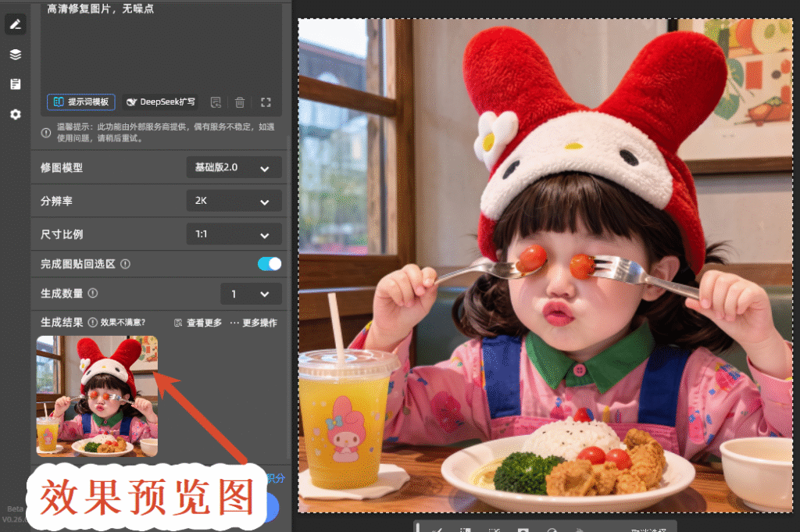
Task: Click info icon next to 生成结果
Action: [92, 323]
